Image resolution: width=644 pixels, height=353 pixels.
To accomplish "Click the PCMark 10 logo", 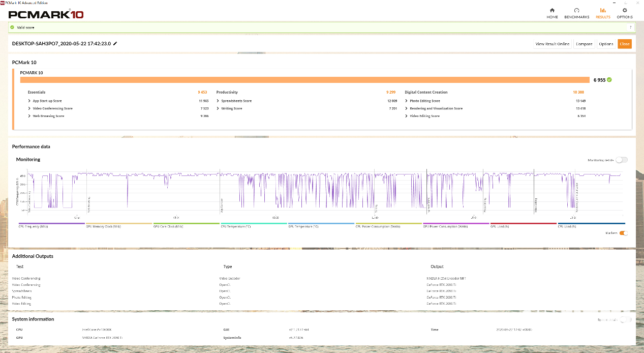I will (x=46, y=14).
